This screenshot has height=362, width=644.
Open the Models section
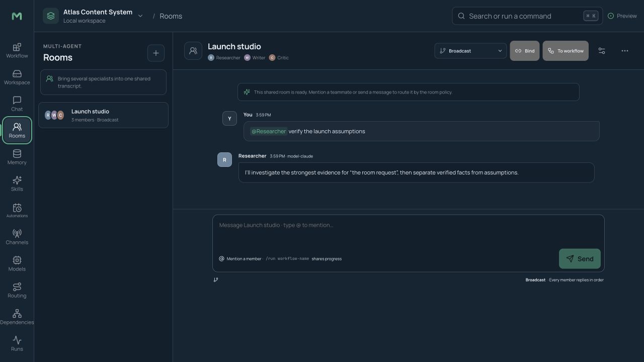[17, 263]
